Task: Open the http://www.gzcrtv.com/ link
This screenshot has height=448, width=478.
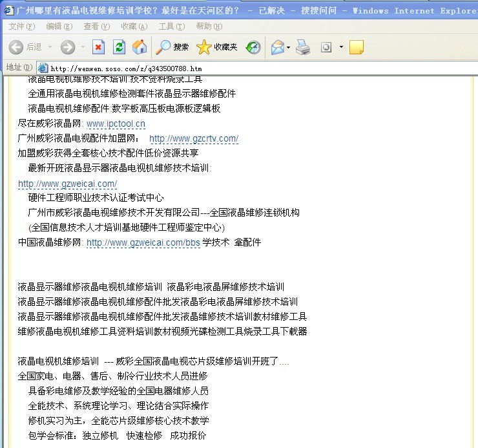Action: pos(194,138)
